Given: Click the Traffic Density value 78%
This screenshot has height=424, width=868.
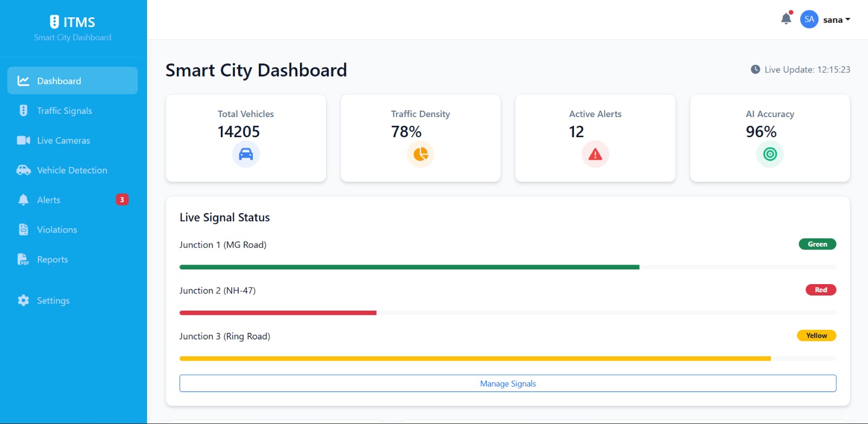Looking at the screenshot, I should point(406,132).
